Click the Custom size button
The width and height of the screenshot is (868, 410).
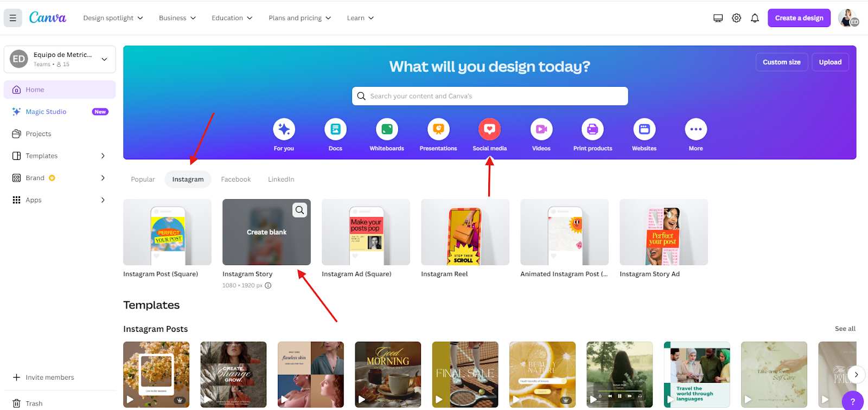pyautogui.click(x=782, y=62)
